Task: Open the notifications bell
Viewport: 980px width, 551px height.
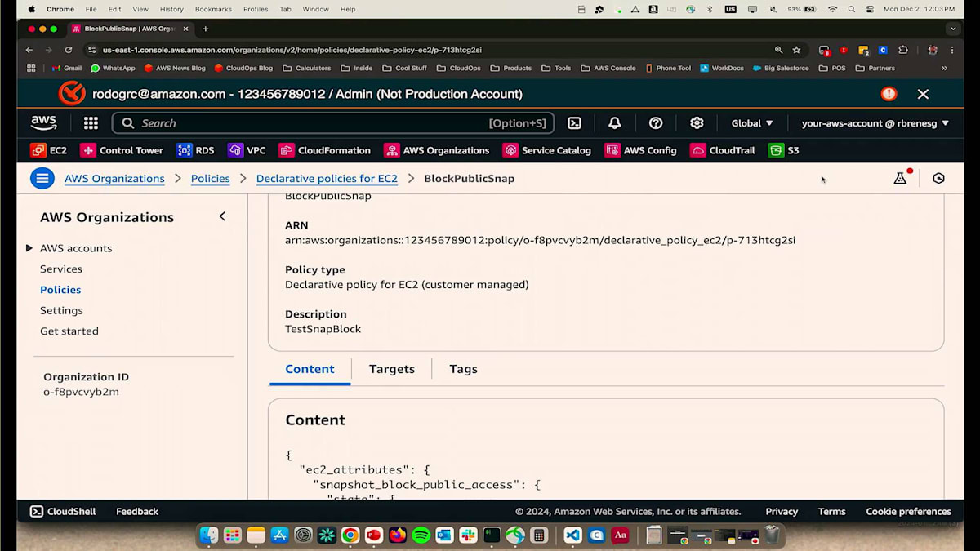Action: tap(615, 123)
